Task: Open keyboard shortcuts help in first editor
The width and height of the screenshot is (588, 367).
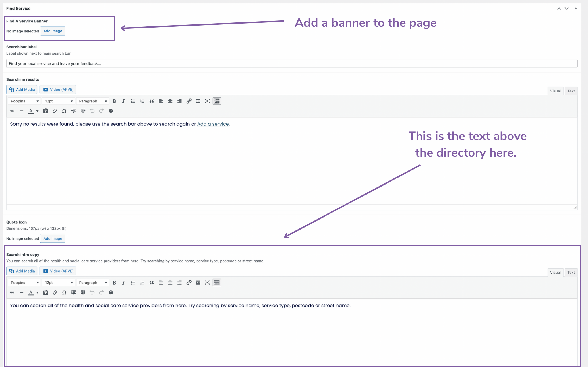Action: (111, 111)
